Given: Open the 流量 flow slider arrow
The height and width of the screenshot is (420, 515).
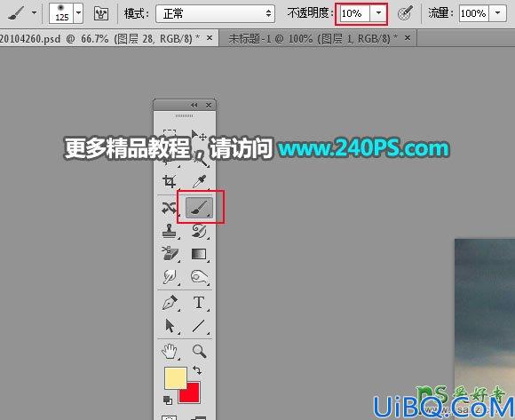Looking at the screenshot, I should point(498,13).
